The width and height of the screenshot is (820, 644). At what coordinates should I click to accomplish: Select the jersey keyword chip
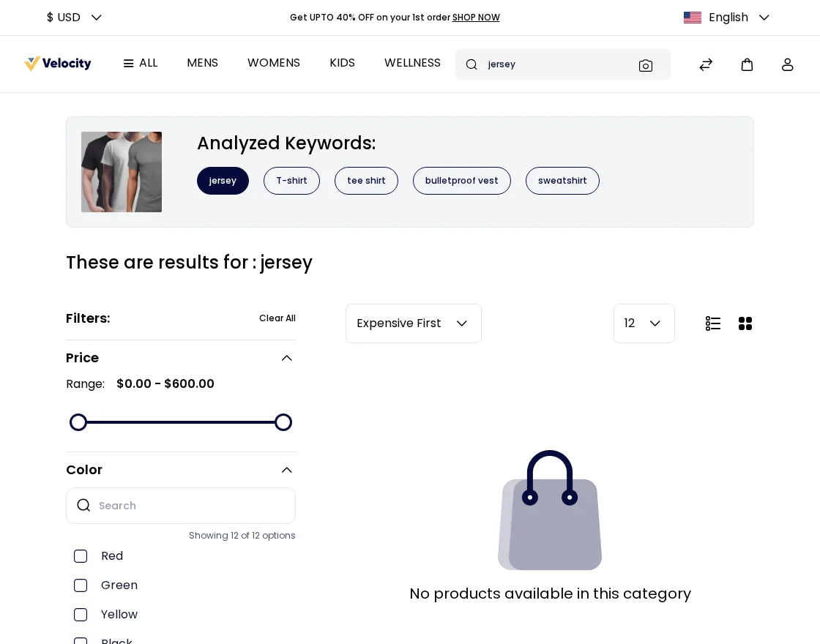pyautogui.click(x=223, y=181)
